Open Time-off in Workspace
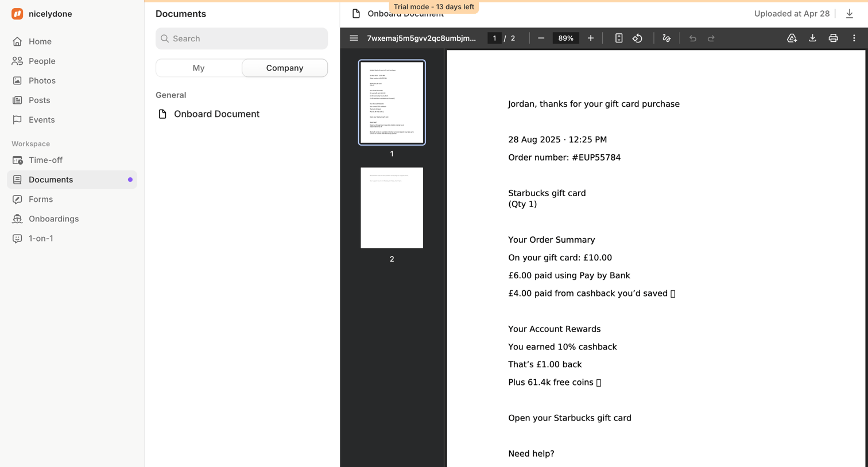 [x=72, y=160]
